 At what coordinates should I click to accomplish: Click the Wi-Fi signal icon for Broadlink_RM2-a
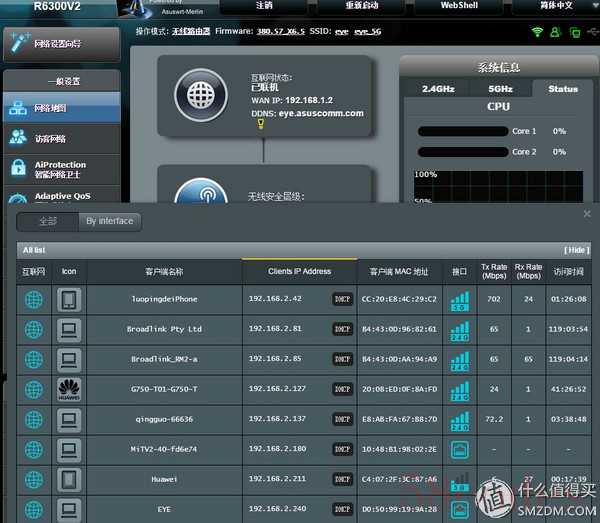459,358
